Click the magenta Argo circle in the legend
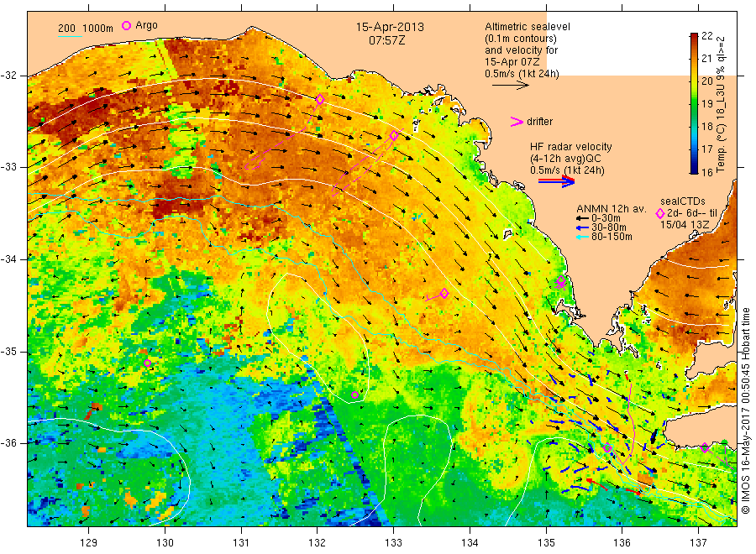Image resolution: width=756 pixels, height=554 pixels. point(126,25)
